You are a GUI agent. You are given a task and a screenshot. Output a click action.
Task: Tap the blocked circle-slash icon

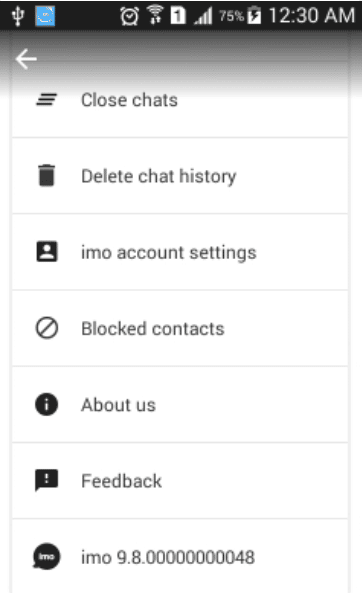point(47,328)
